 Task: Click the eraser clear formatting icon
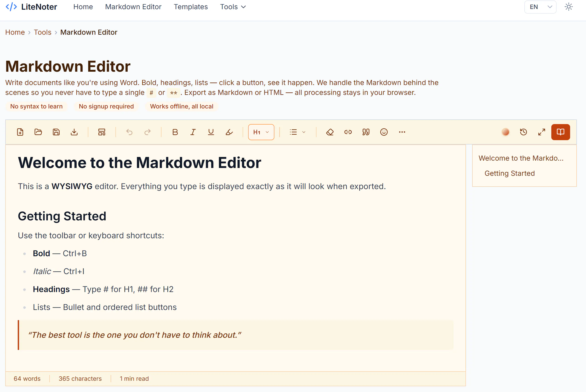pyautogui.click(x=330, y=132)
